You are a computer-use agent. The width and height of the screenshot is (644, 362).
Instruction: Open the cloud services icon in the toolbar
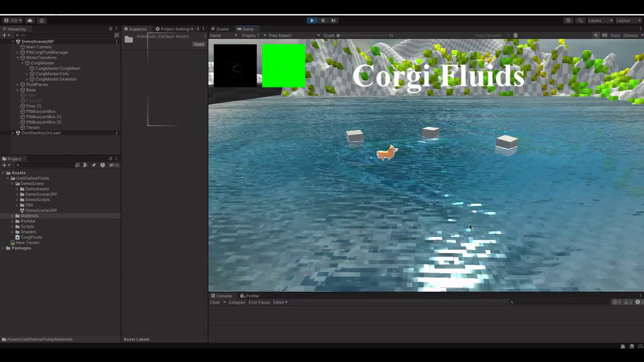point(30,21)
